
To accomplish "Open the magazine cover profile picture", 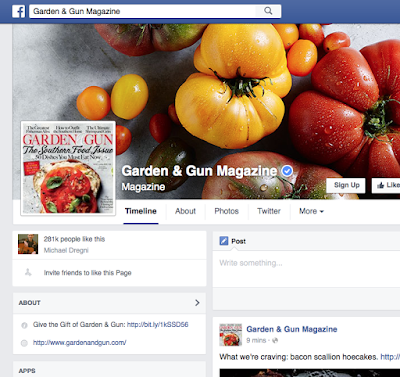I will 68,168.
